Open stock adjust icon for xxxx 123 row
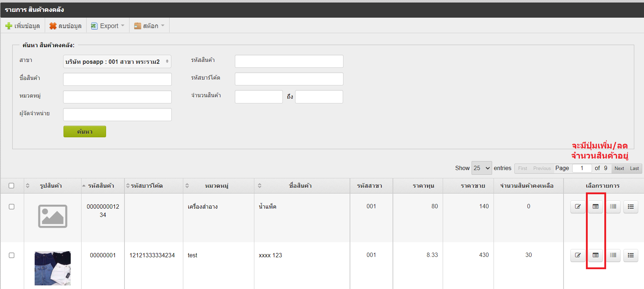This screenshot has height=289, width=644. click(x=595, y=255)
